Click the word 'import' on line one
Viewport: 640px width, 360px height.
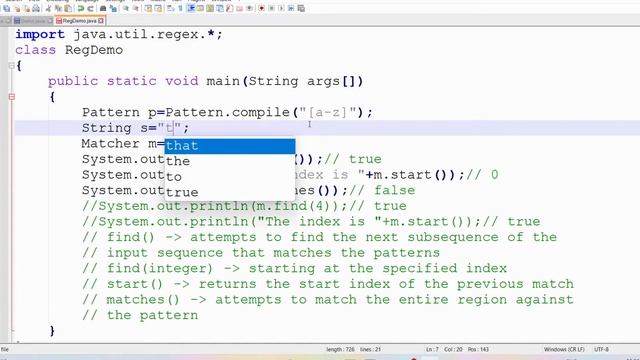click(40, 34)
